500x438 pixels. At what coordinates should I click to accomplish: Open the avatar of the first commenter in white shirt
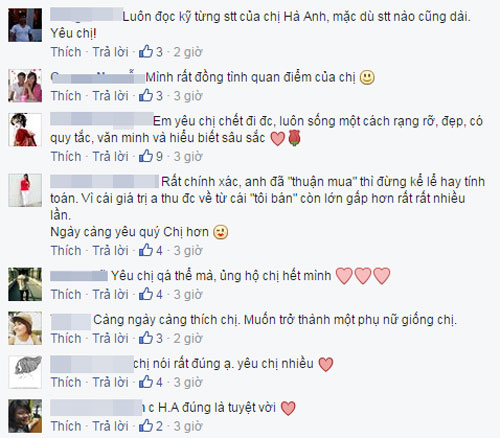(25, 25)
